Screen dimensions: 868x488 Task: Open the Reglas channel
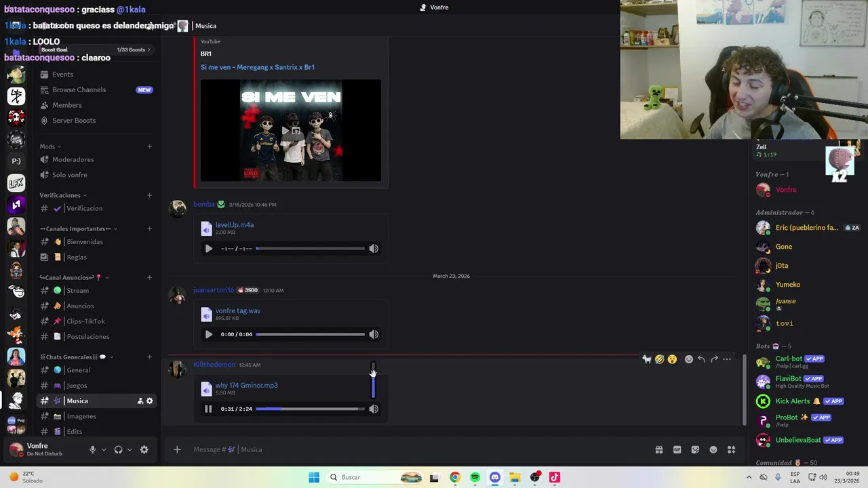pyautogui.click(x=96, y=258)
